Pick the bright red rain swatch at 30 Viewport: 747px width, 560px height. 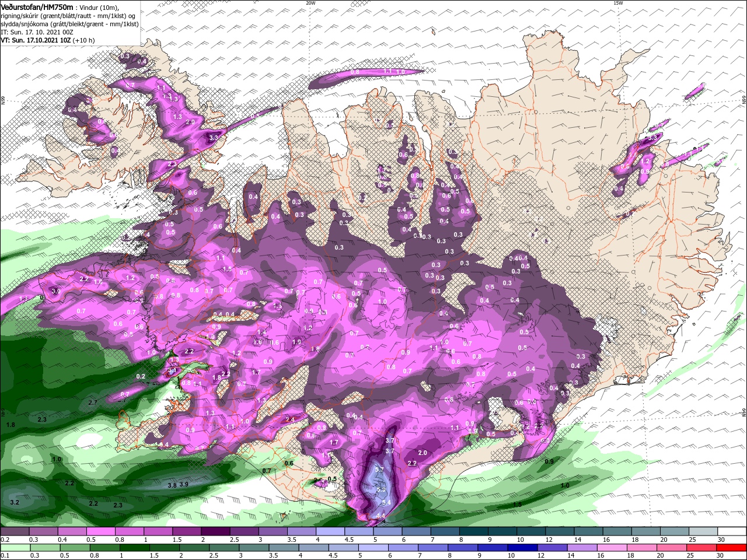coord(732,547)
